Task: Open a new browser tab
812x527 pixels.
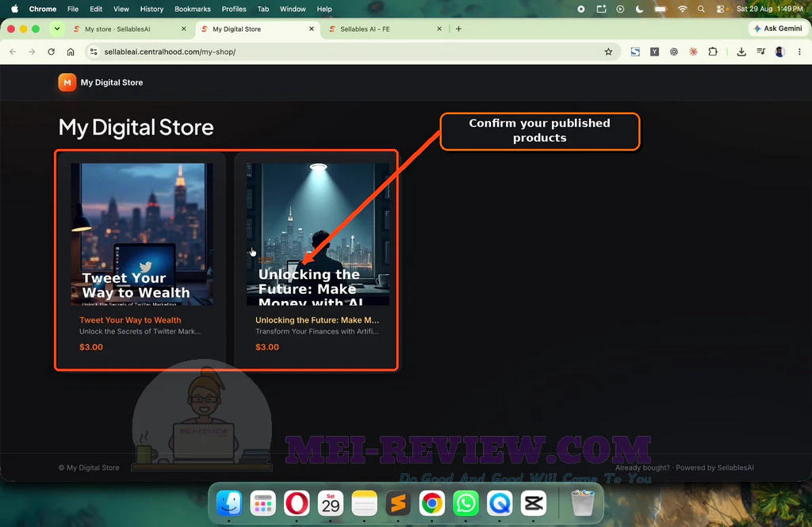Action: pos(458,29)
